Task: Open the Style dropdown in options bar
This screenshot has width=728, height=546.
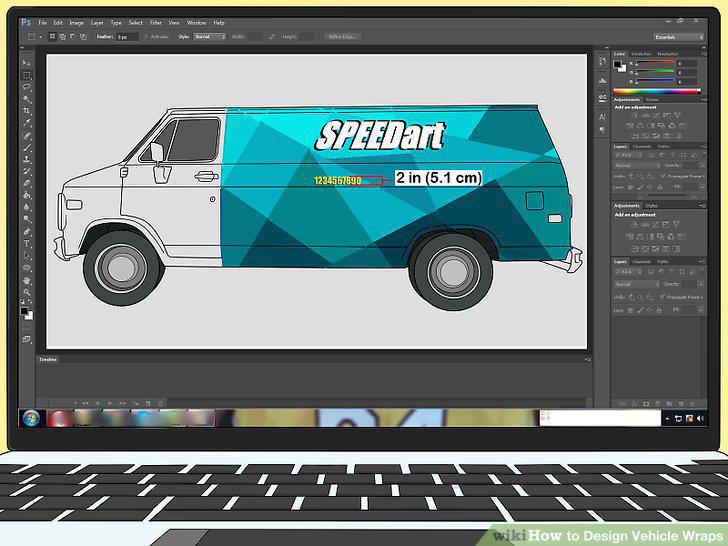Action: tap(209, 37)
